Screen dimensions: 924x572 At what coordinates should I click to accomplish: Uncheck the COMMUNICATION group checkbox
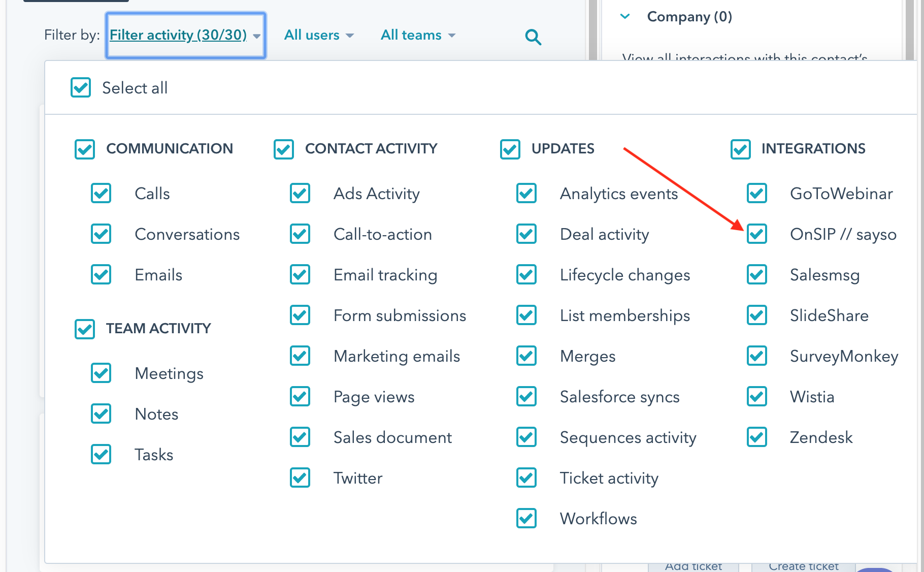click(x=85, y=149)
